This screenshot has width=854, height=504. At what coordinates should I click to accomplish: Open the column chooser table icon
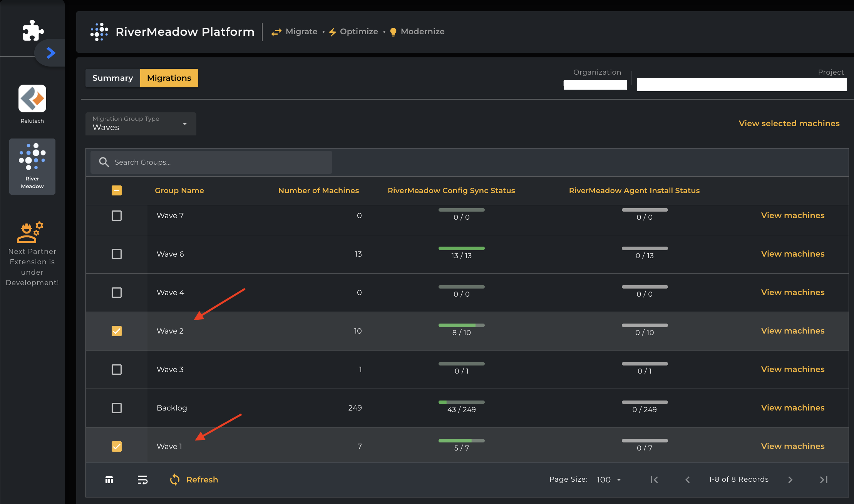(109, 480)
